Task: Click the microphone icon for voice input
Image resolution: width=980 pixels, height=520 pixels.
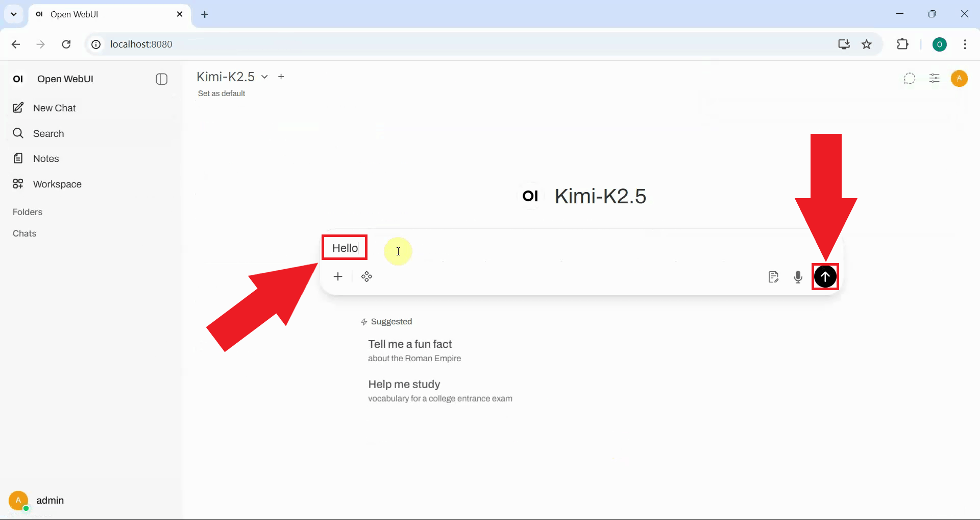Action: [798, 276]
